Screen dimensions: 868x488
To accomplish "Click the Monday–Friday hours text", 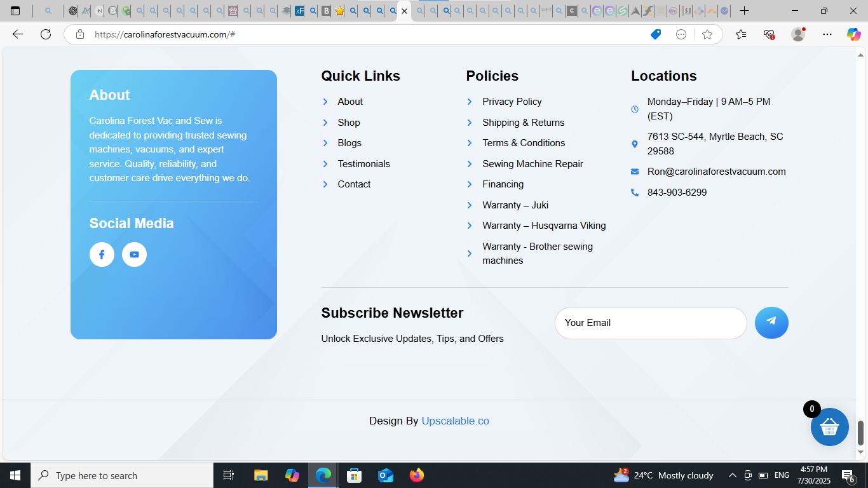I will [709, 109].
